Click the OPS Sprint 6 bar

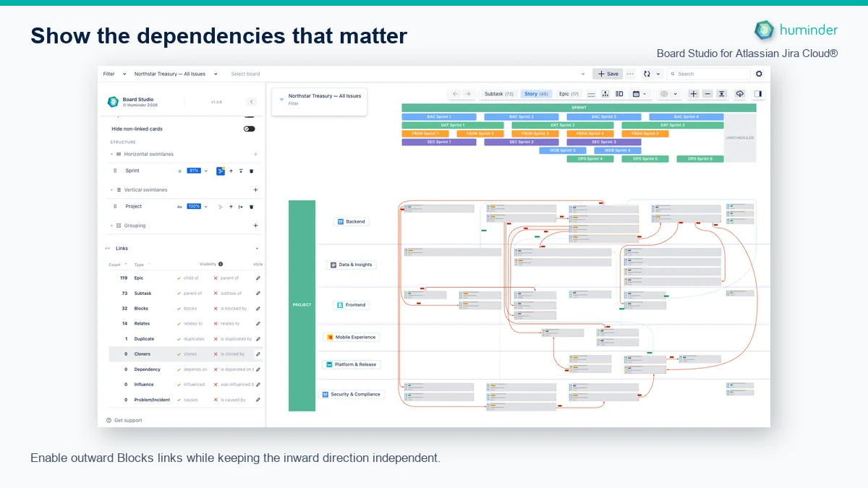(x=700, y=159)
